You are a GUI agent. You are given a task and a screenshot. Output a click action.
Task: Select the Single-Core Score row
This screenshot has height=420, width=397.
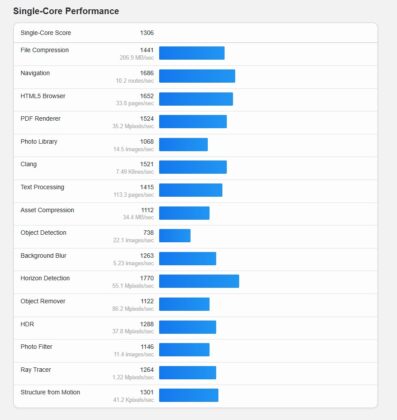[195, 33]
